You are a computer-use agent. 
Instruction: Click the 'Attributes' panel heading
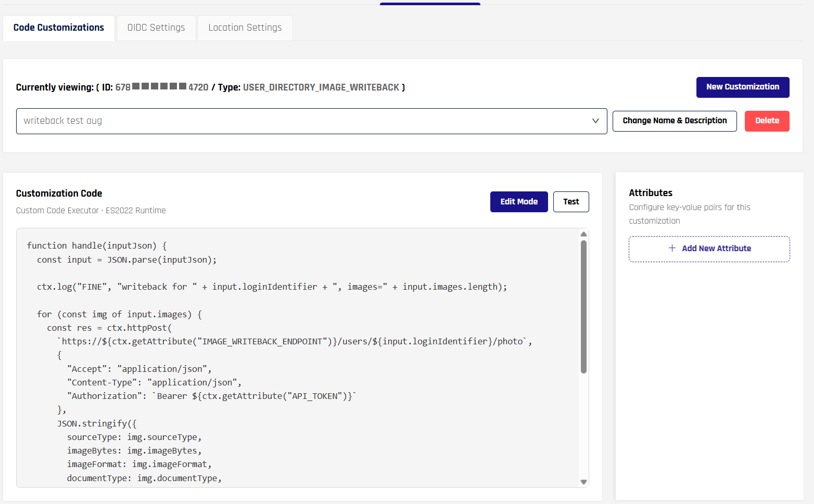pos(651,193)
